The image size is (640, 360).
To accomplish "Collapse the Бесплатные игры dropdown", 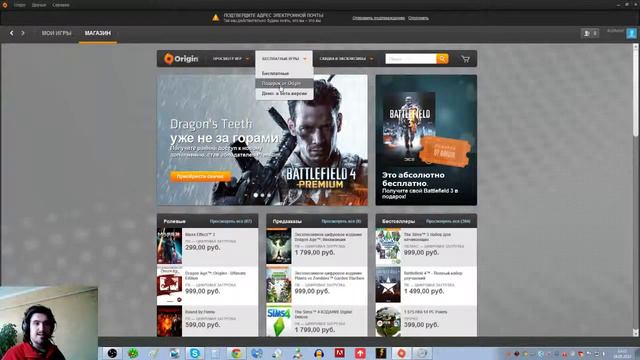I will (284, 59).
